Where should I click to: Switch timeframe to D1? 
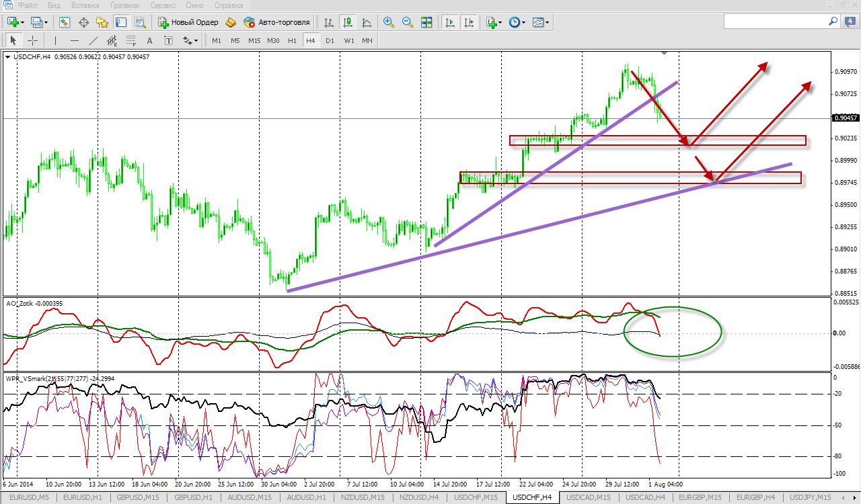pos(330,40)
